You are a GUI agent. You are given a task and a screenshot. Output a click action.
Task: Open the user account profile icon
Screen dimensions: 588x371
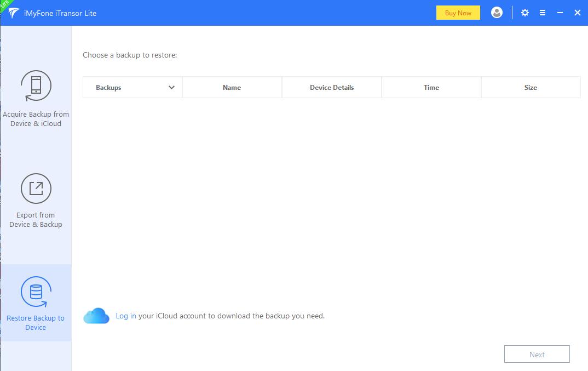[x=497, y=13]
